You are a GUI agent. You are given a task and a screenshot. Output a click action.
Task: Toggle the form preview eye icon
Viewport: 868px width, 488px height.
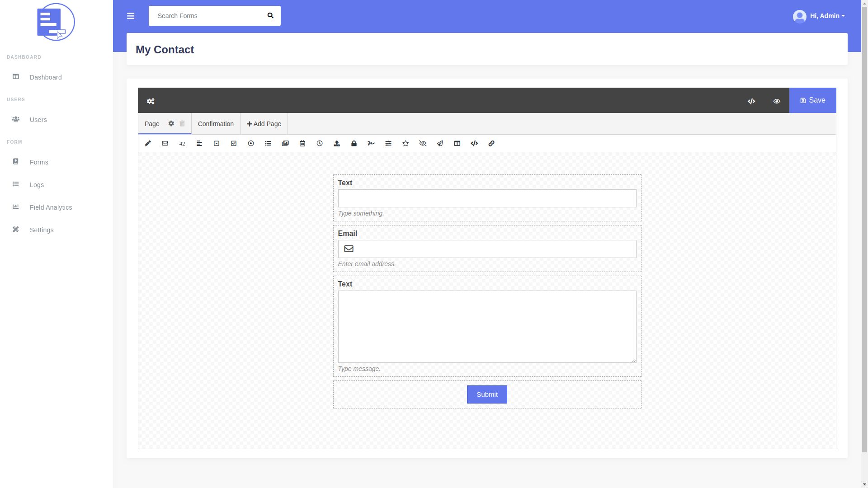[777, 101]
